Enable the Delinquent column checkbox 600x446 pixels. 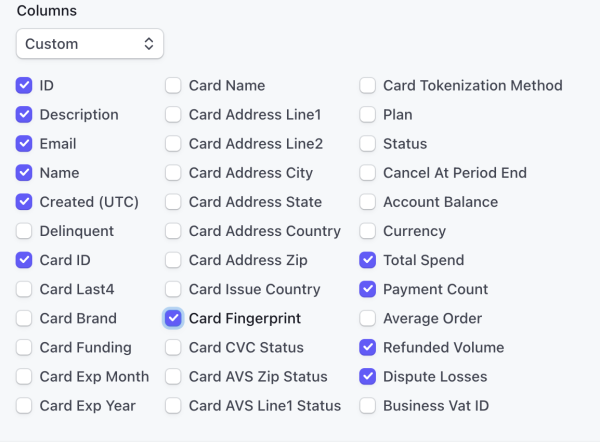(x=24, y=231)
